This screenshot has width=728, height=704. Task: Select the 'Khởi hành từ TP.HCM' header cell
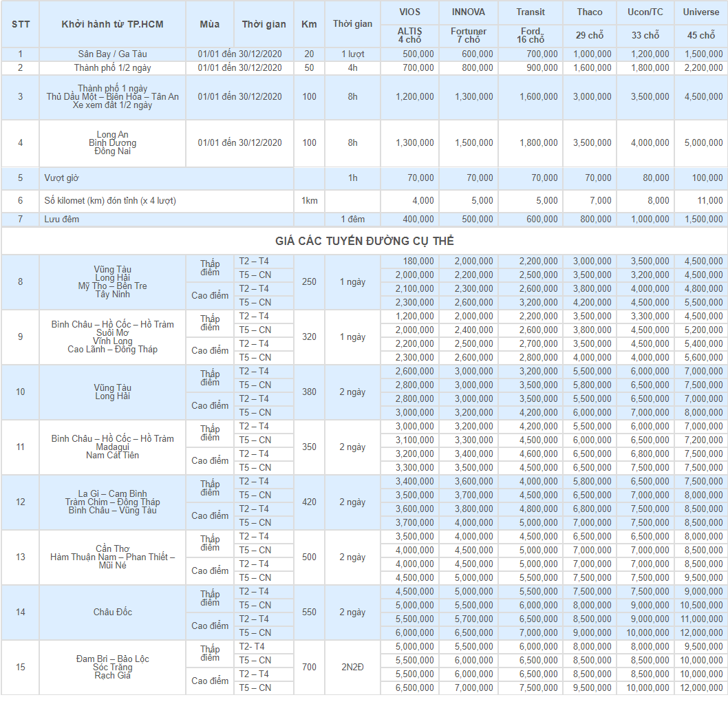point(112,24)
